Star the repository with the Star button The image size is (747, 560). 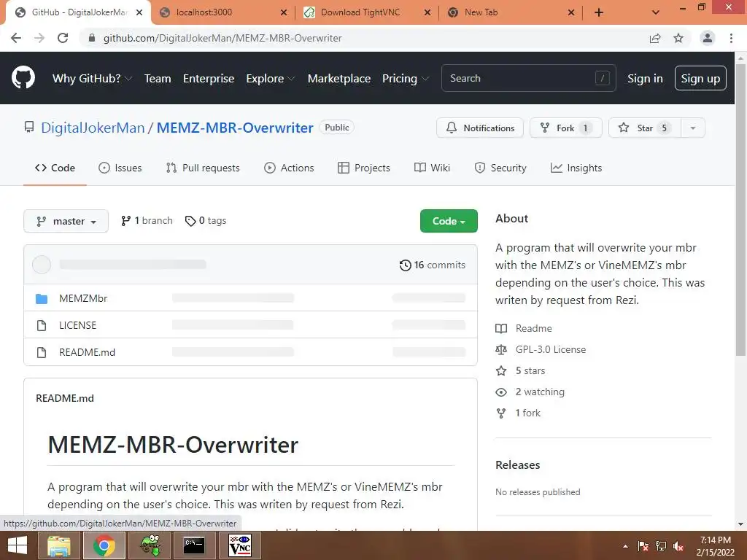click(645, 128)
